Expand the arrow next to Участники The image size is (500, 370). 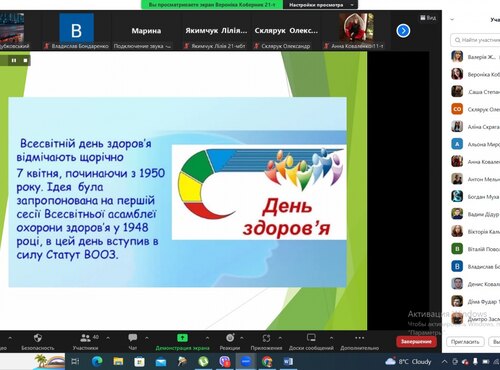[108, 338]
